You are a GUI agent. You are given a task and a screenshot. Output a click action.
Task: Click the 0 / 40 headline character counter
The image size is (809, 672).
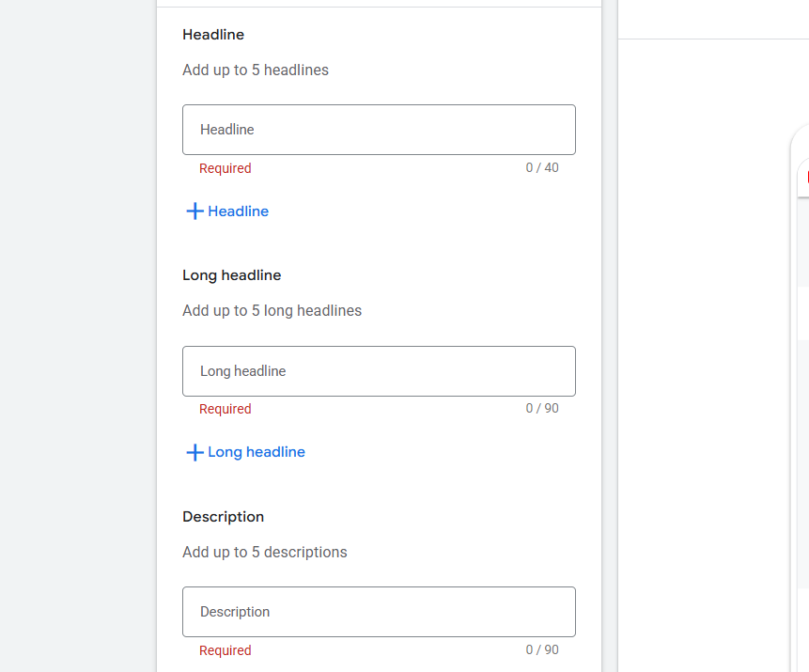click(x=542, y=168)
